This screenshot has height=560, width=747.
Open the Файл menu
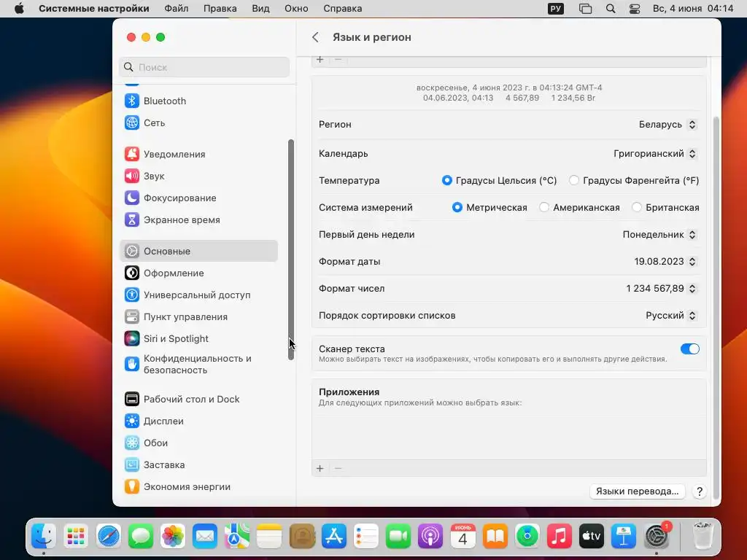pos(177,9)
